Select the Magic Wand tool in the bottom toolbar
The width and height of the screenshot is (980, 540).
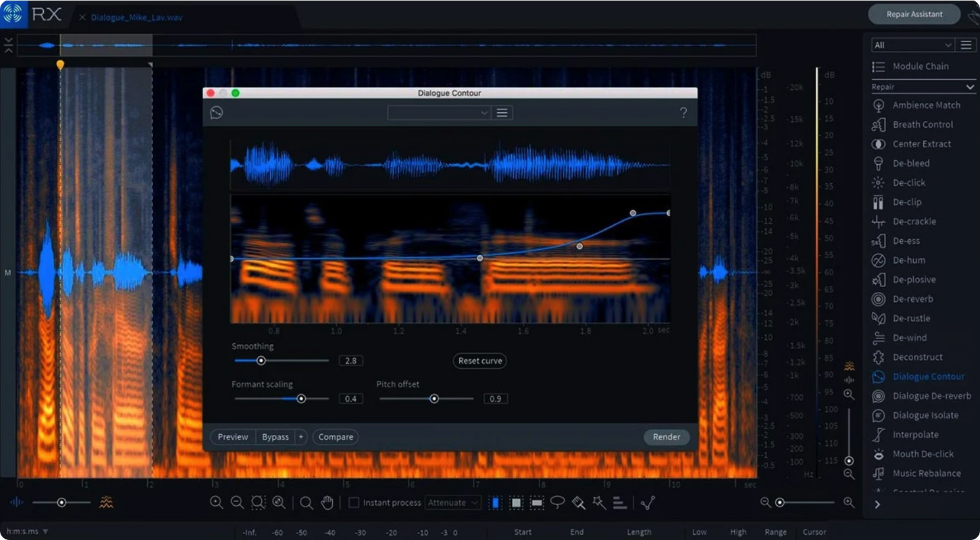coord(598,502)
